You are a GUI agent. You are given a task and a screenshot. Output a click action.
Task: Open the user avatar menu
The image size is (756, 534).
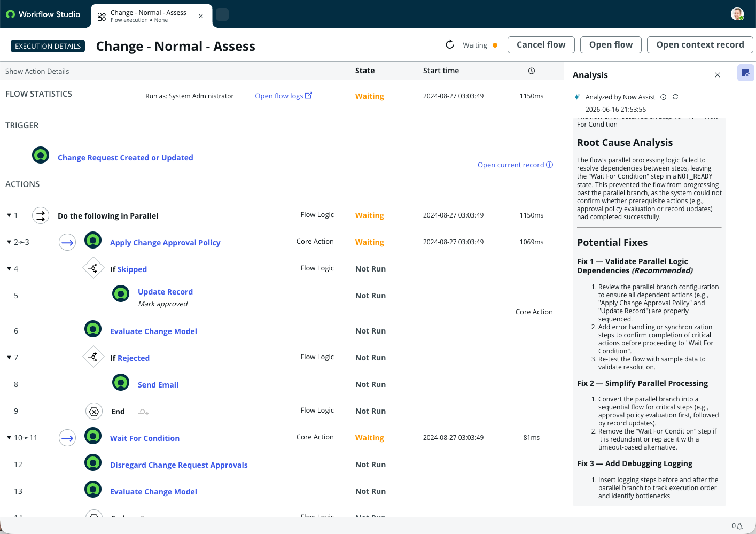[x=737, y=14]
